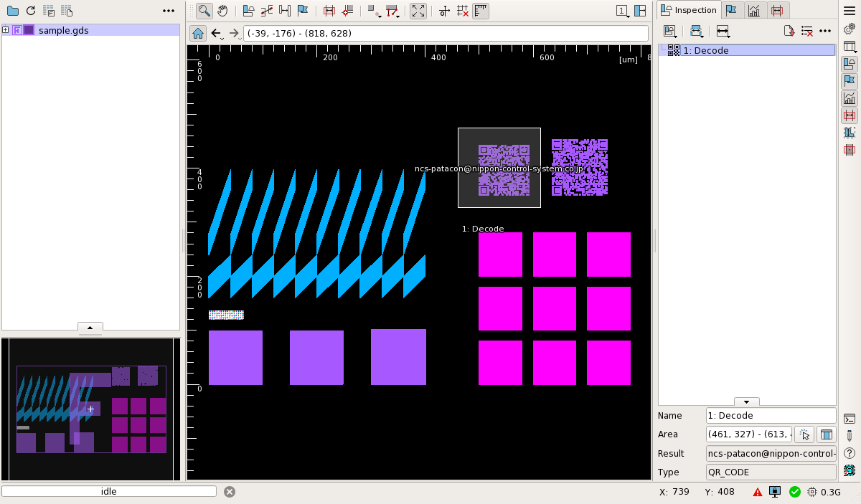Click the Type field showing QR_CODE

[x=771, y=472]
